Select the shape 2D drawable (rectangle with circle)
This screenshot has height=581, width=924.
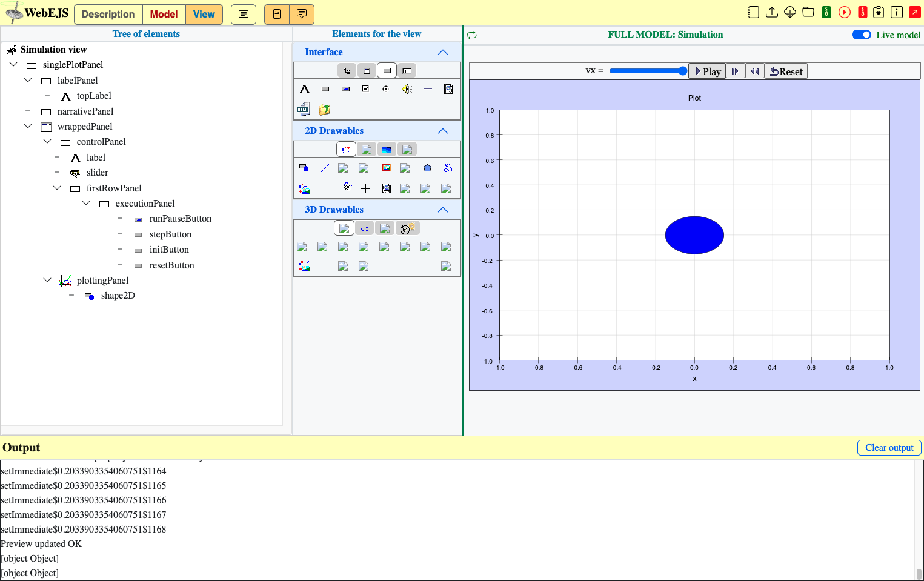pyautogui.click(x=304, y=168)
